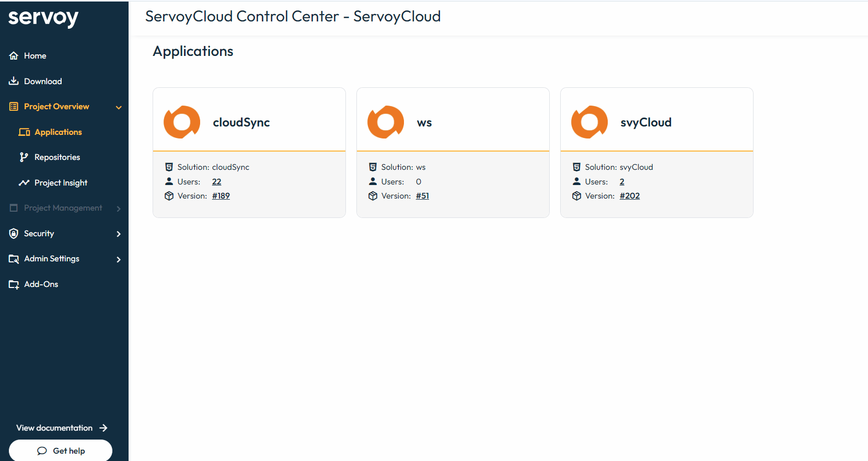Click the svyCloud orange application logo
The width and height of the screenshot is (868, 461).
(x=589, y=122)
